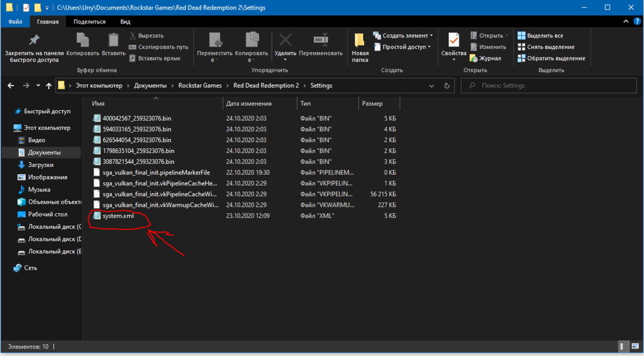The height and width of the screenshot is (356, 644).
Task: Sort by Размер column header
Action: (378, 104)
